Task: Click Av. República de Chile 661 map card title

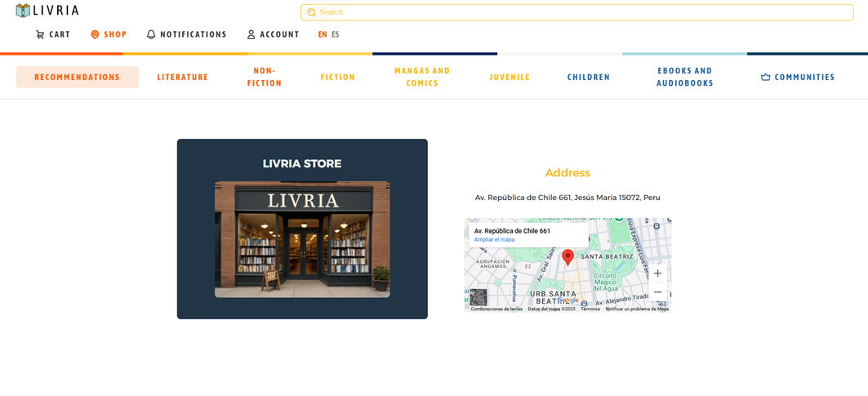Action: click(x=512, y=231)
